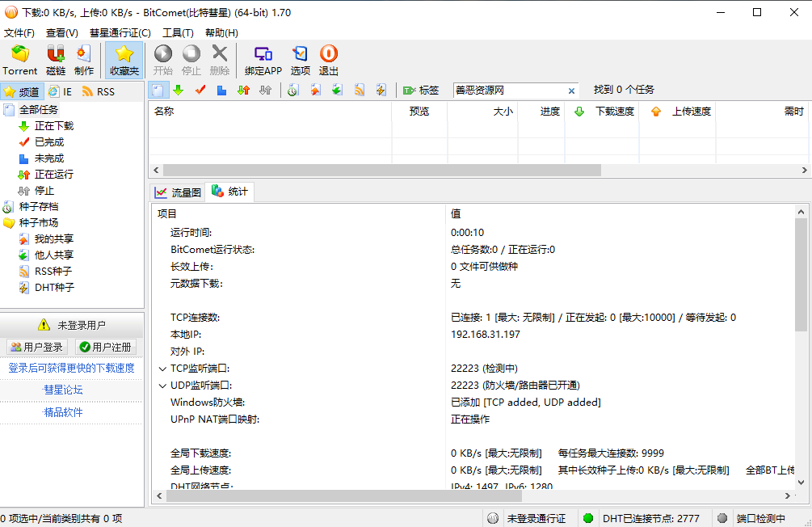Click the 收藏夹 favorites toolbar icon
Viewport: 812px width, 527px height.
[x=124, y=59]
